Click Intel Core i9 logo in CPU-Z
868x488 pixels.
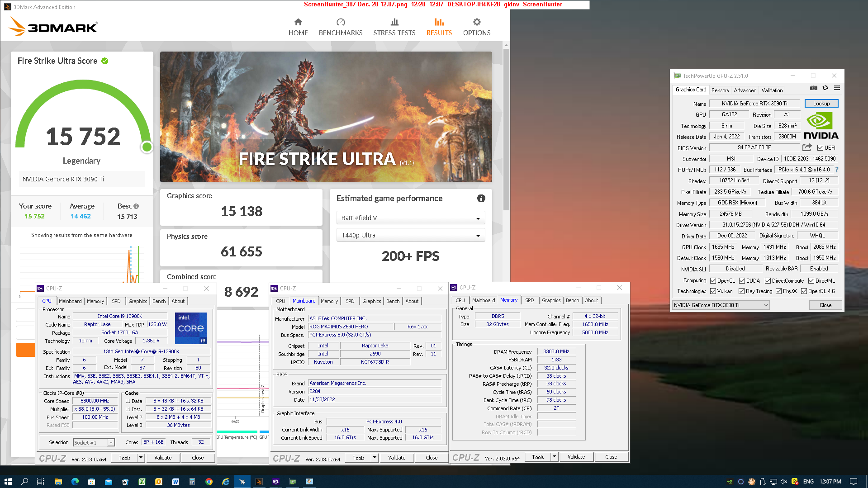pos(191,328)
